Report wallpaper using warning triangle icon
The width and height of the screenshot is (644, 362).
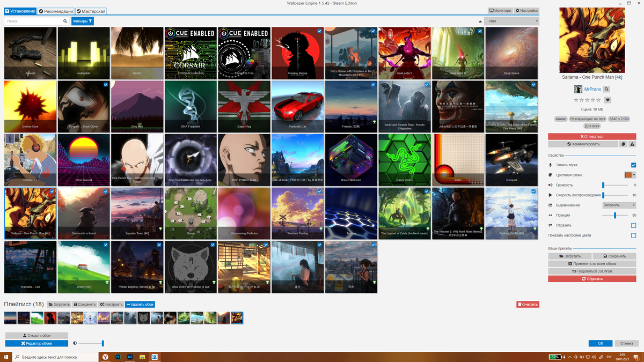click(x=632, y=144)
